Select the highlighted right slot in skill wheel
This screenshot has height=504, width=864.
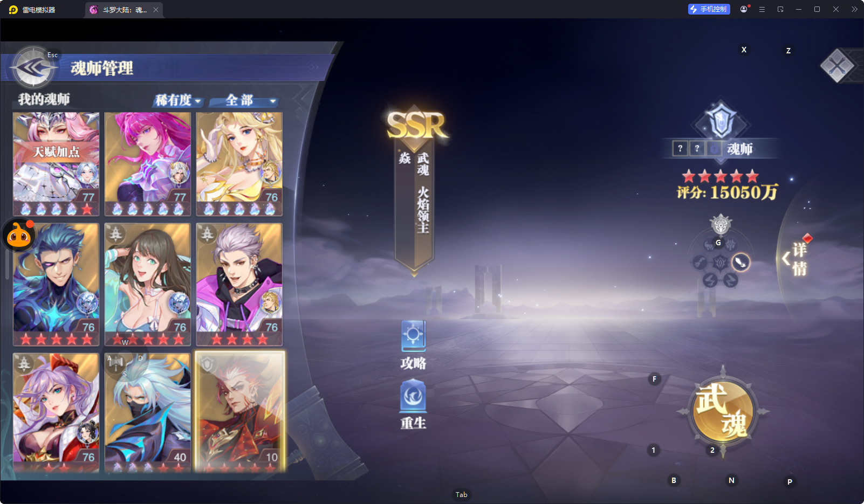click(x=741, y=263)
